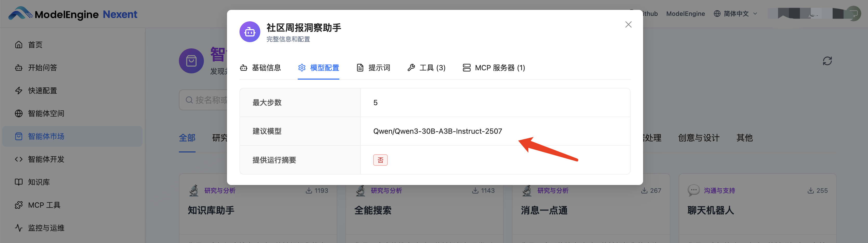Toggle the 提供运行摘要 setting marked 否

click(x=380, y=160)
